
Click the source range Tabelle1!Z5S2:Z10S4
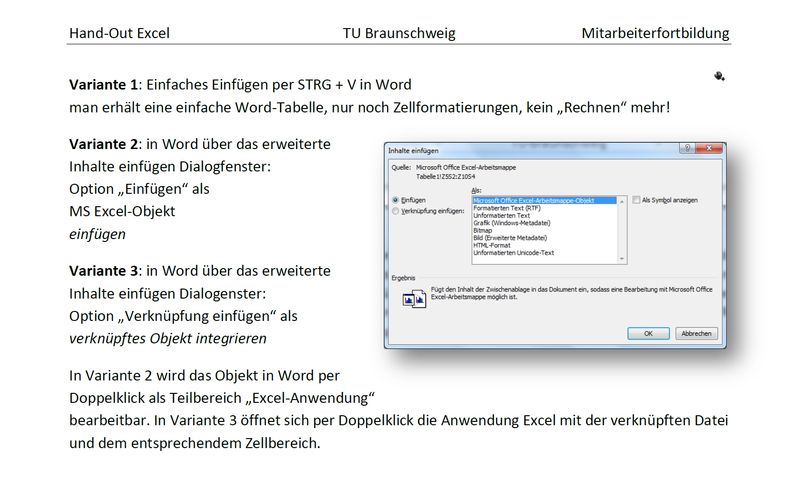coord(445,177)
